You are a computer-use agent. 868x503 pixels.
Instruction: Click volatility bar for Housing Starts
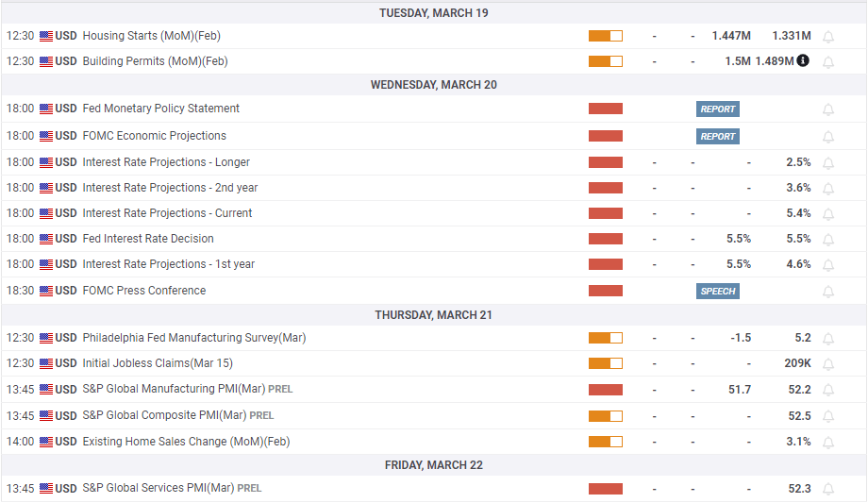click(605, 36)
